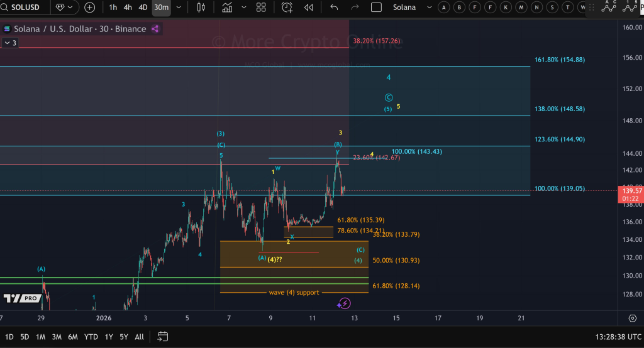644x348 pixels.
Task: Open the indicator templates grid icon
Action: (261, 8)
